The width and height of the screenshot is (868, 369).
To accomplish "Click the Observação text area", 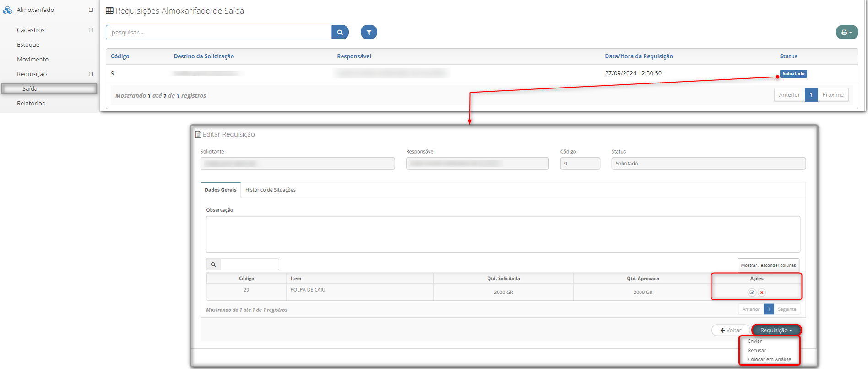I will (x=503, y=234).
